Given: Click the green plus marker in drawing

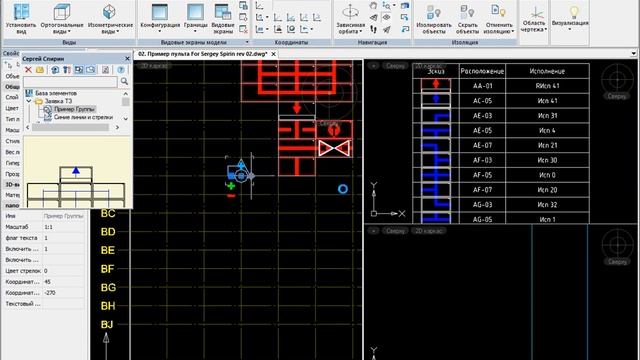Looking at the screenshot, I should click(x=231, y=186).
